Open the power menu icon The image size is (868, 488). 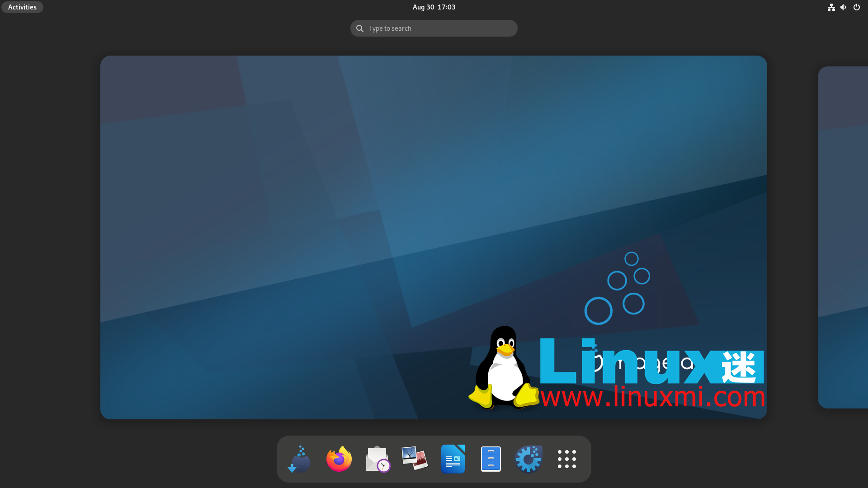click(857, 7)
